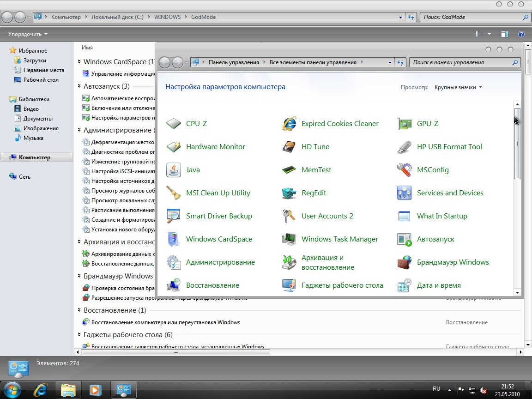The height and width of the screenshot is (399, 532).
Task: Click the 'Брандмауэр Windows' link
Action: 452,262
